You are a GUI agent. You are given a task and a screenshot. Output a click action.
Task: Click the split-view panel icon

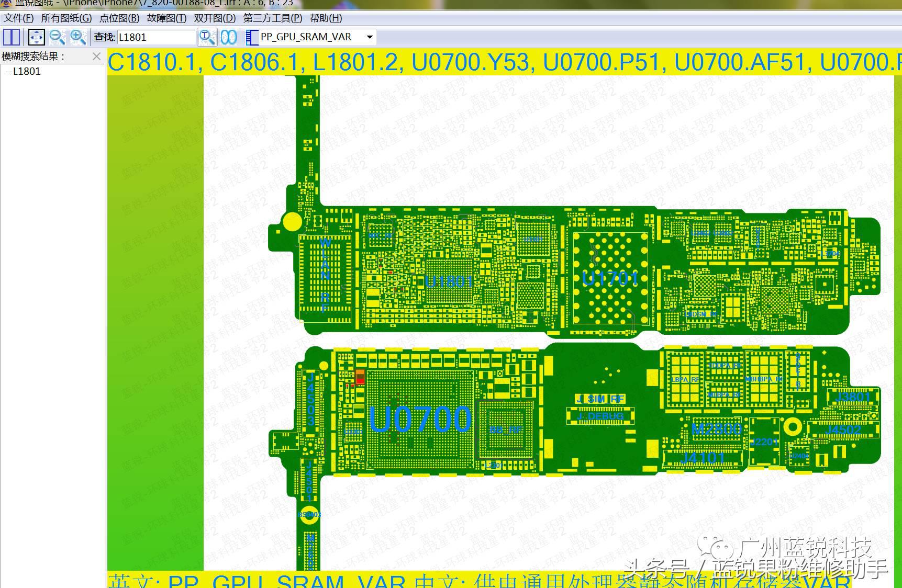coord(12,37)
